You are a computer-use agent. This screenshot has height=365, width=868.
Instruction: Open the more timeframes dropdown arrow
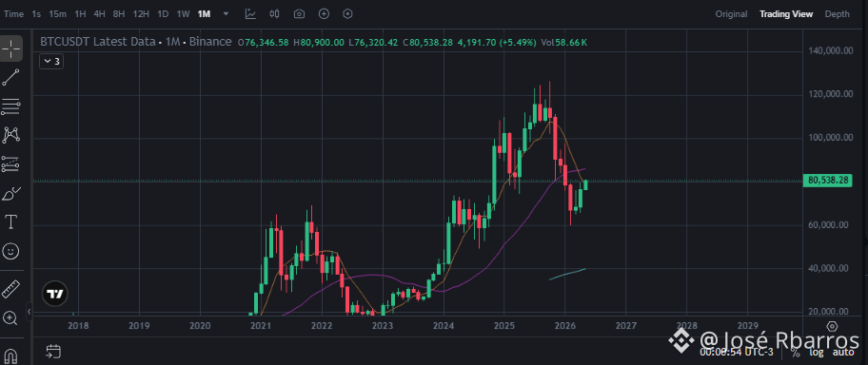(x=226, y=14)
